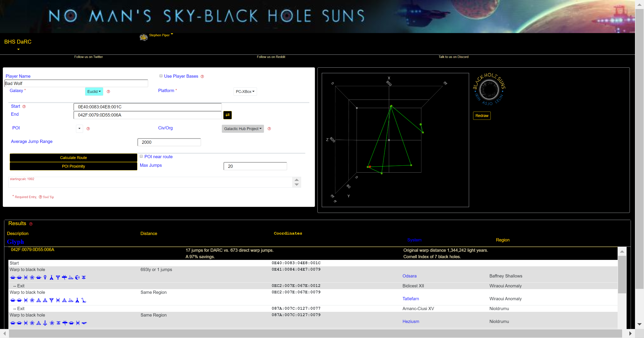Toggle the POI near route checkbox
The image size is (644, 338).
click(141, 156)
